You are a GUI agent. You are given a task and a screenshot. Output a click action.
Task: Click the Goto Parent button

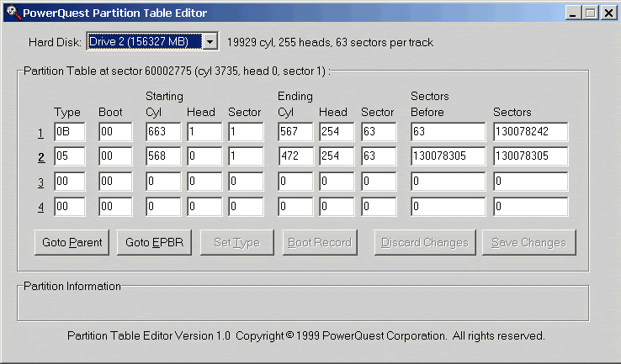click(72, 242)
